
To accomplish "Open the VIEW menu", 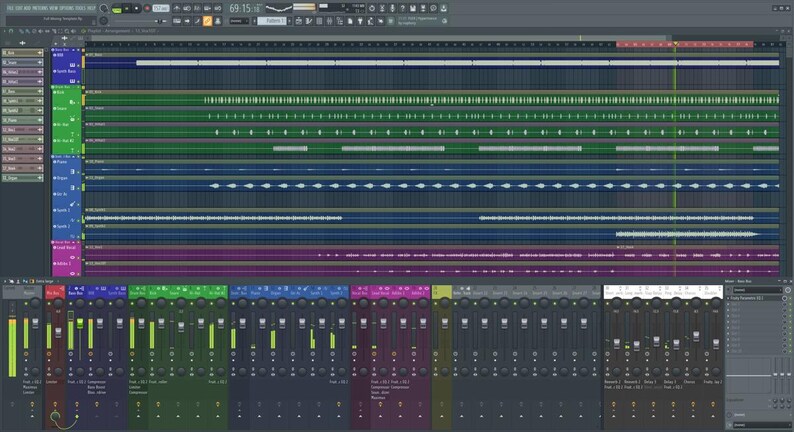I will pyautogui.click(x=53, y=8).
